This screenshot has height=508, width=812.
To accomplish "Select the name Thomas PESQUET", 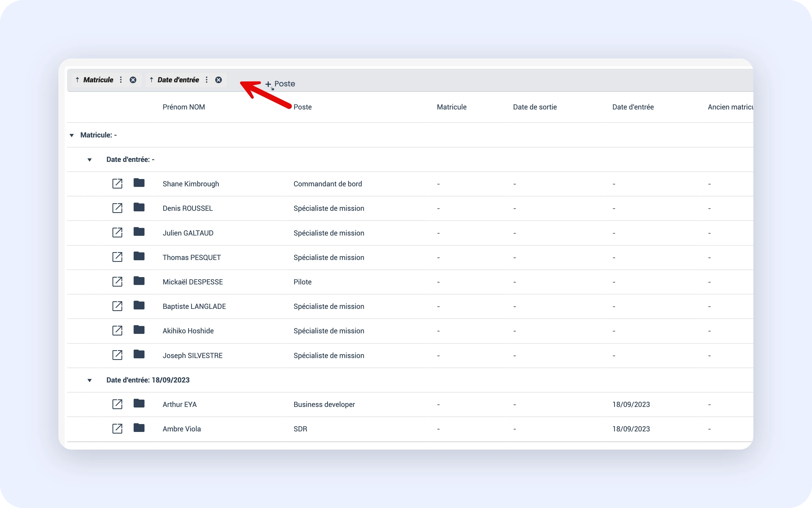I will coord(192,258).
